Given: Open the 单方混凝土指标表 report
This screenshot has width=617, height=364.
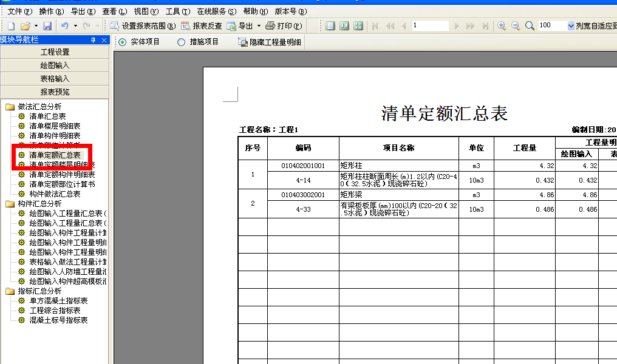Looking at the screenshot, I should (x=58, y=301).
